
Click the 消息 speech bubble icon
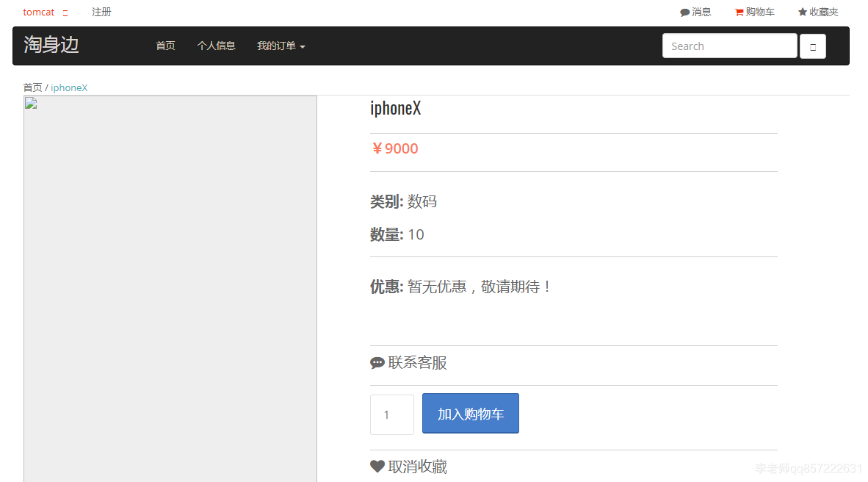(x=684, y=12)
